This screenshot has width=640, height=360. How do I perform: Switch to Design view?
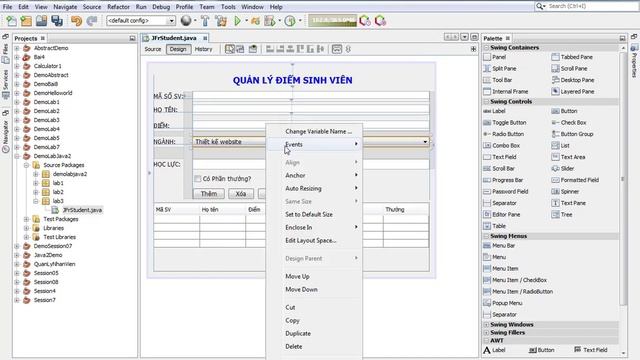coord(178,49)
